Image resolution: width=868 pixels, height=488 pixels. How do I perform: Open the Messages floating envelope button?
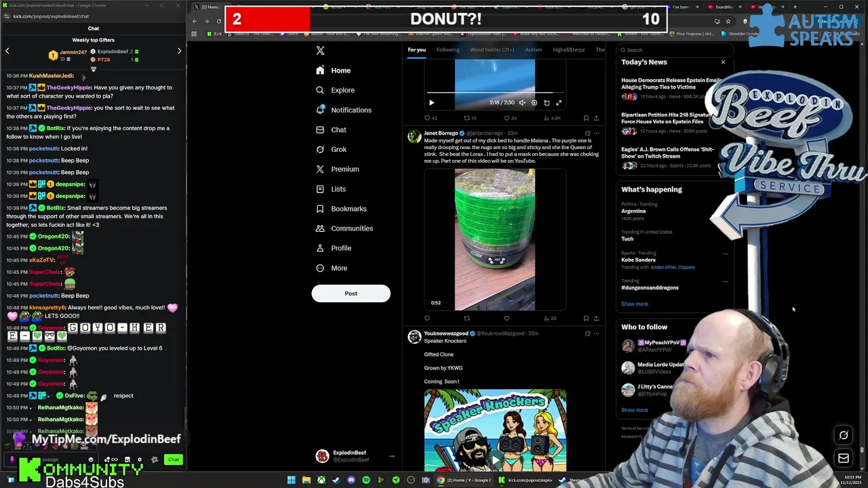[844, 458]
